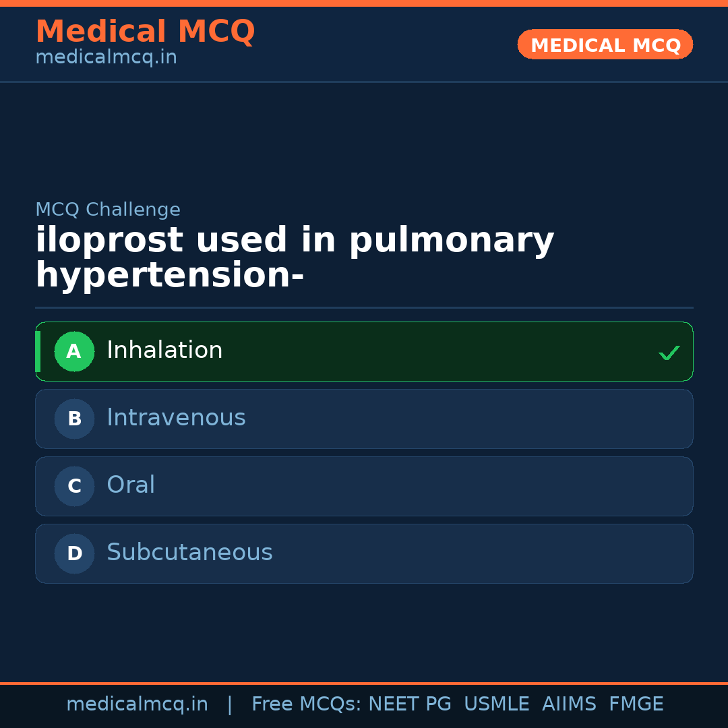
Task: Click the iloprost pulmonary hypertension question heading
Action: (x=295, y=258)
